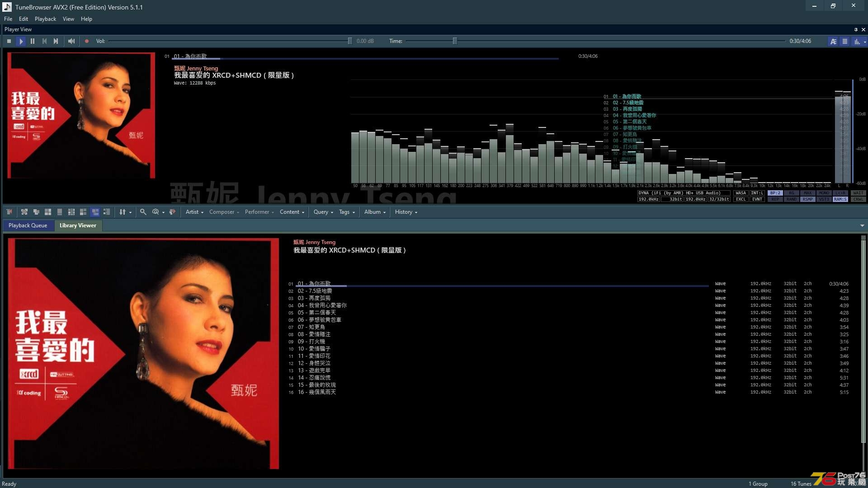868x488 pixels.
Task: Select the Library Viewer tab
Action: pyautogui.click(x=78, y=225)
